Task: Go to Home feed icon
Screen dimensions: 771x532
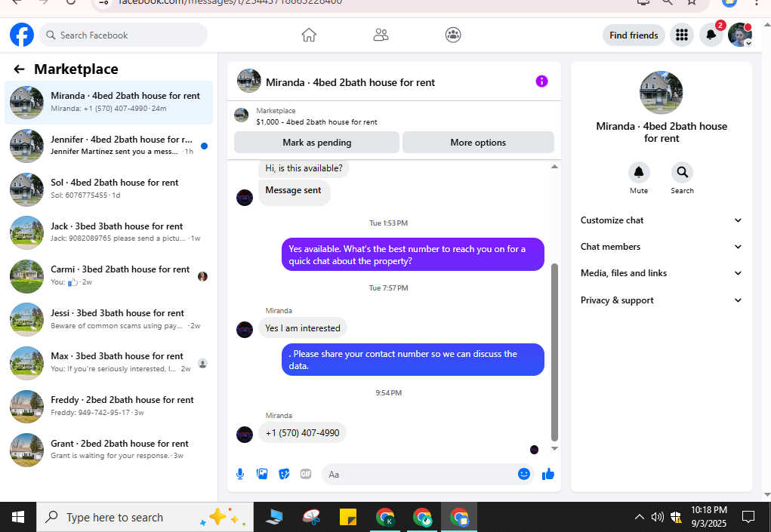Action: 309,35
